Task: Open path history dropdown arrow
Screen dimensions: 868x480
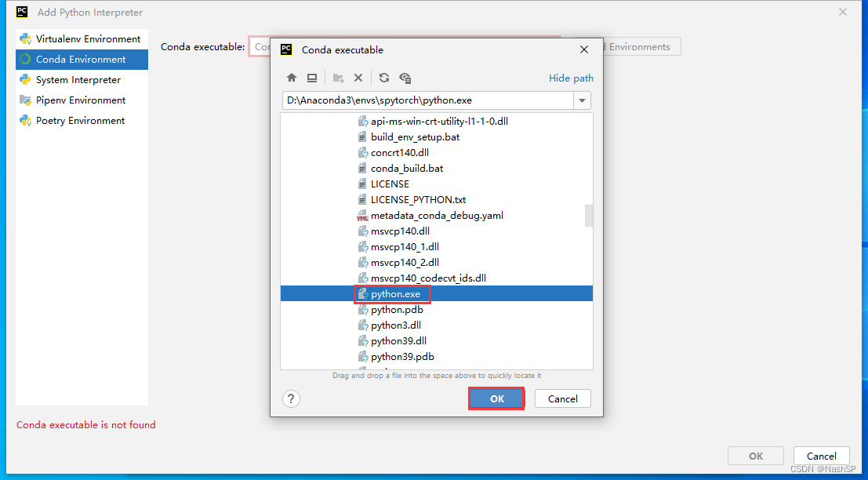Action: pos(582,100)
